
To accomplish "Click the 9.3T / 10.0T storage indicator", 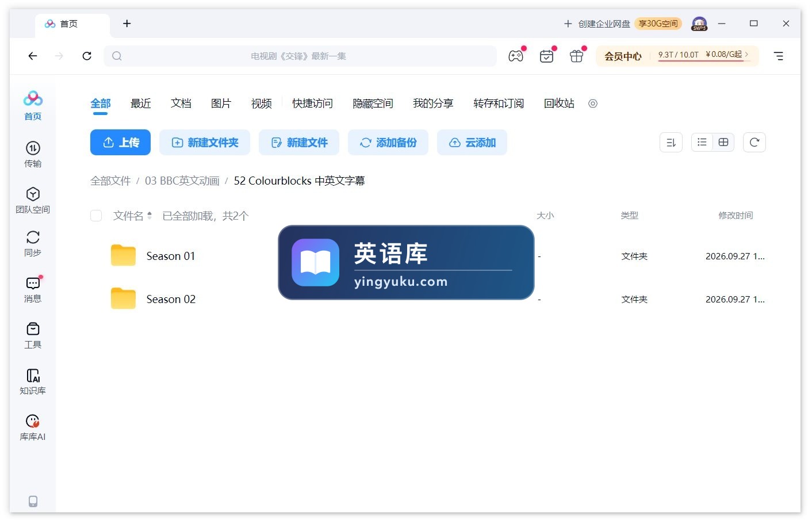I will [x=678, y=55].
